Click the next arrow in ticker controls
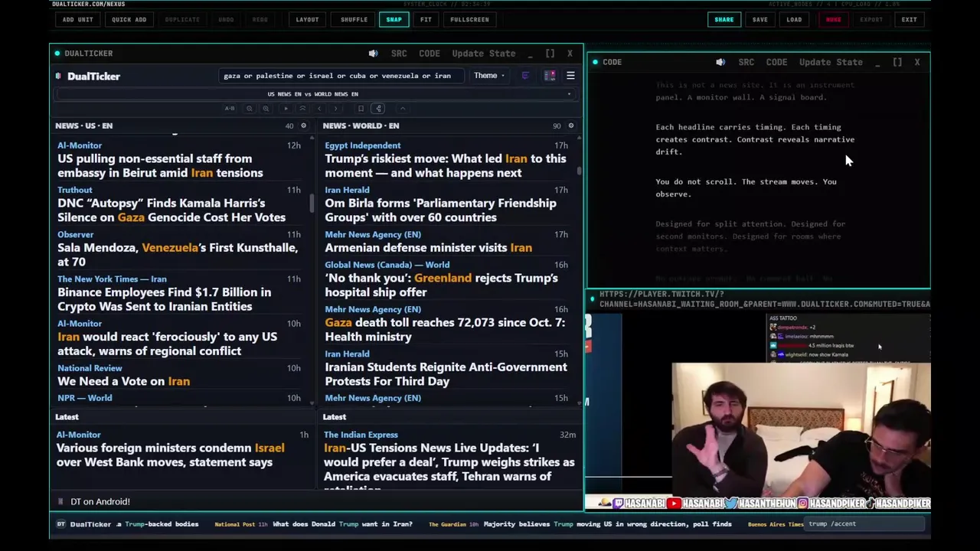Screen dimensions: 980x551 tap(335, 109)
